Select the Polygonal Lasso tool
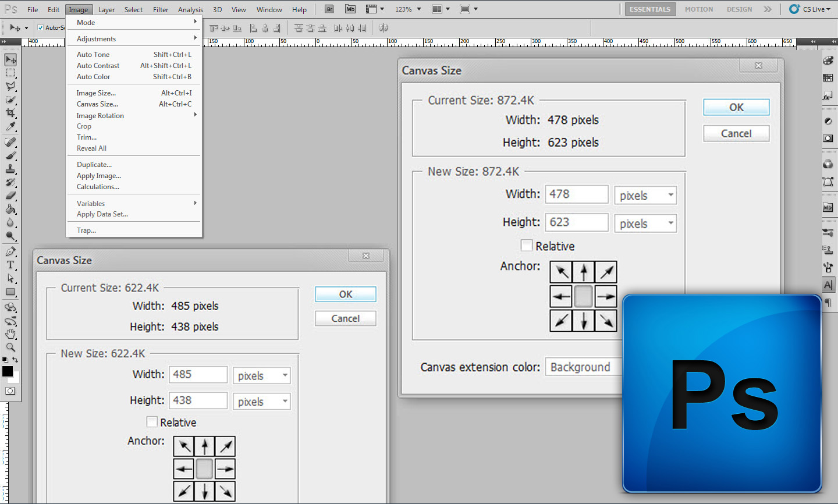 point(10,86)
